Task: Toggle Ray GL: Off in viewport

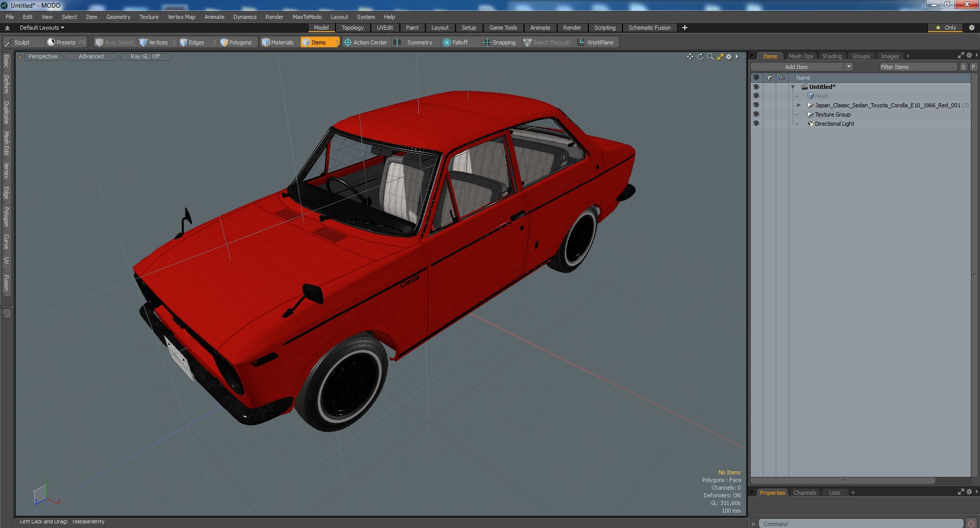Action: click(146, 57)
